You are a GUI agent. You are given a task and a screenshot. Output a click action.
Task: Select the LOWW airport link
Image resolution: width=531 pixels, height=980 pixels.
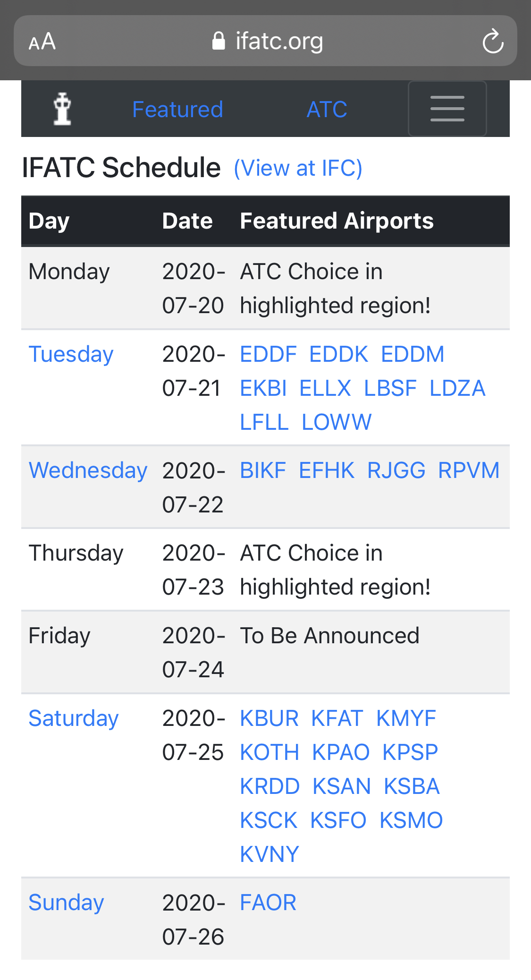[337, 422]
